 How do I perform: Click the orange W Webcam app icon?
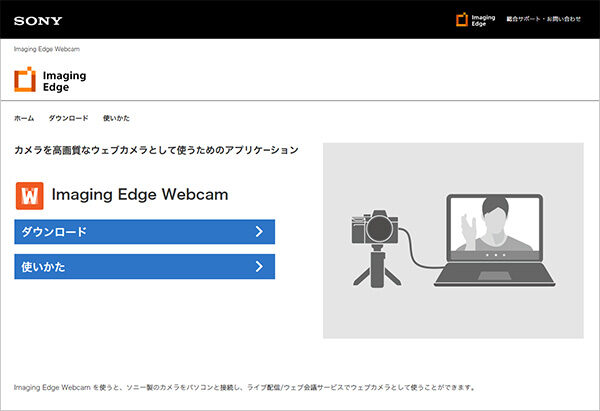coord(29,196)
